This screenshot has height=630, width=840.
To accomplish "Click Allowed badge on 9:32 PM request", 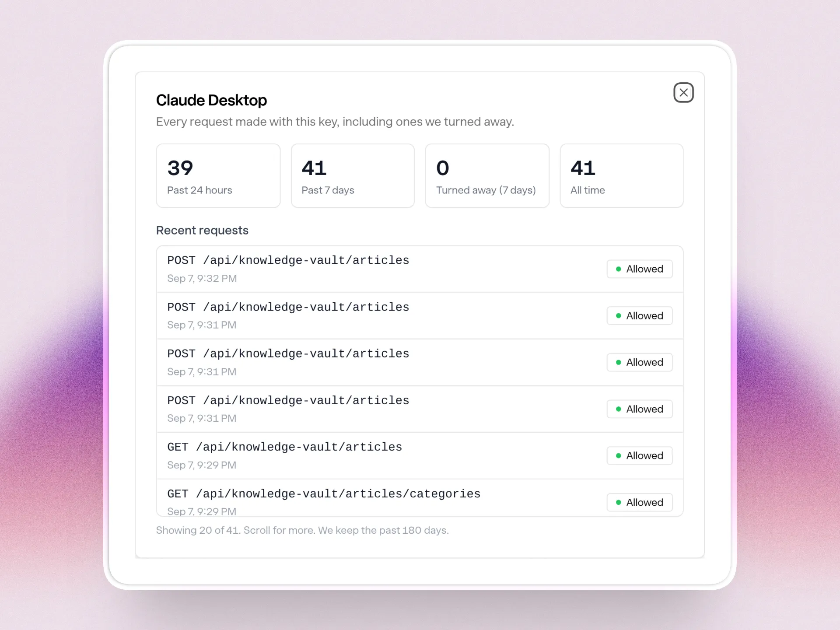I will (x=640, y=269).
